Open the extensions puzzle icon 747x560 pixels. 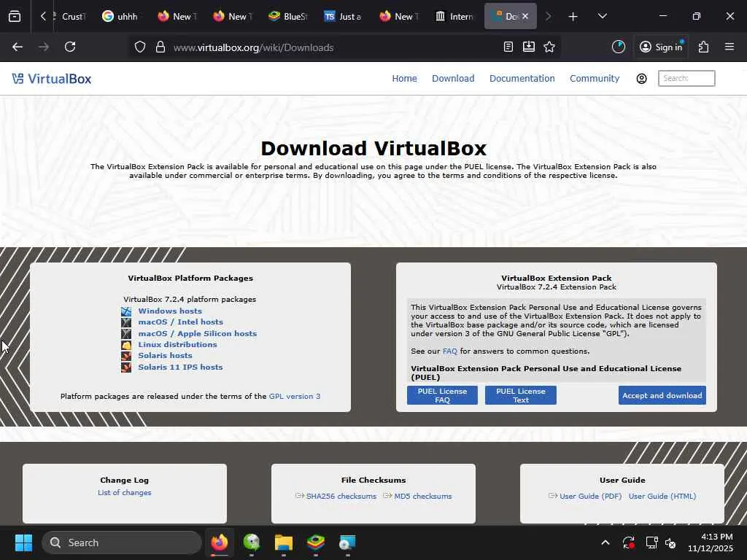(703, 47)
